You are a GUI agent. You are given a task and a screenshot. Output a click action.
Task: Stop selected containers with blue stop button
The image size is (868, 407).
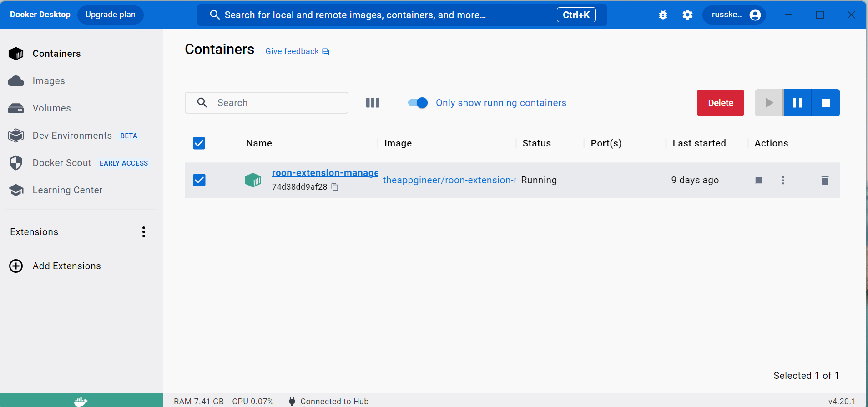click(x=826, y=103)
